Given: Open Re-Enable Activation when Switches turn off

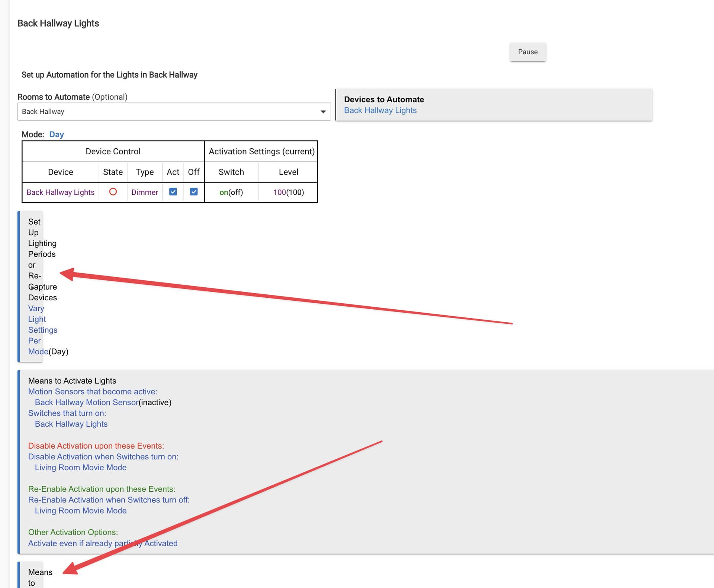Looking at the screenshot, I should tap(109, 500).
